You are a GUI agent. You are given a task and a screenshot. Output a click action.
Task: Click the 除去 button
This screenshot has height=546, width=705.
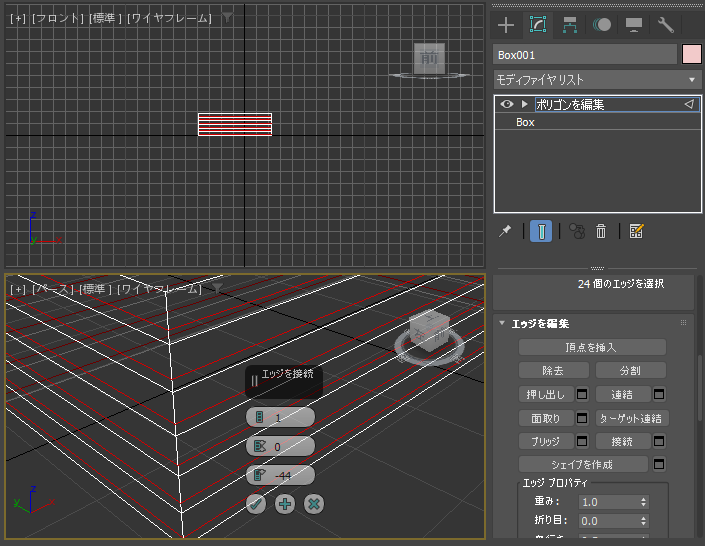(553, 371)
